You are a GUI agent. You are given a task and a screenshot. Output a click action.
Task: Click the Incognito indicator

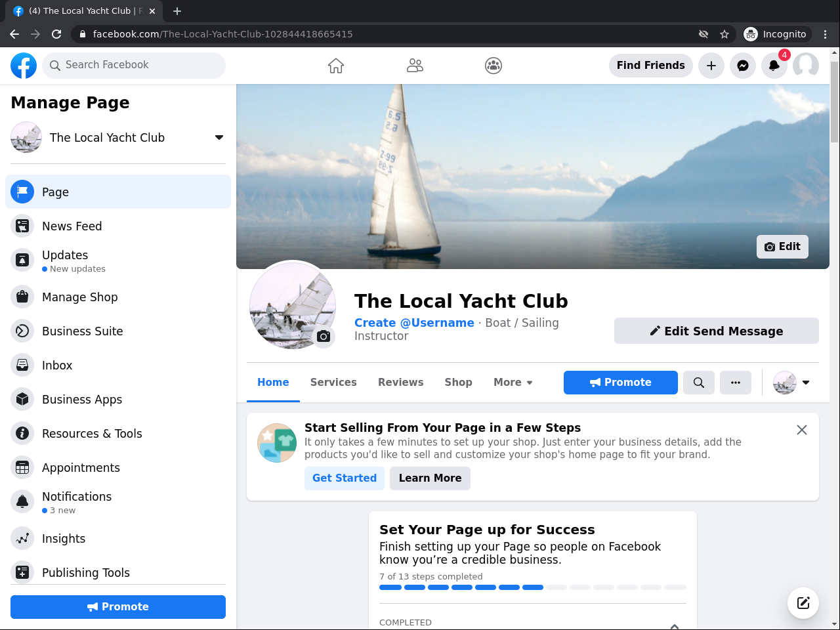tap(776, 34)
